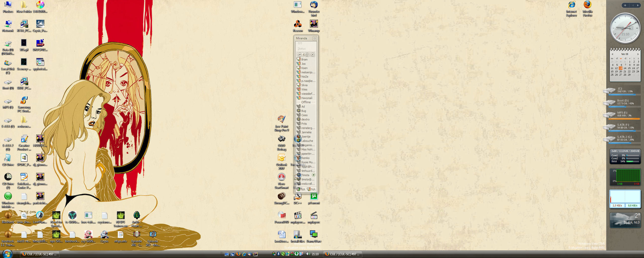Select contact Koen in Miranda list

point(306,68)
